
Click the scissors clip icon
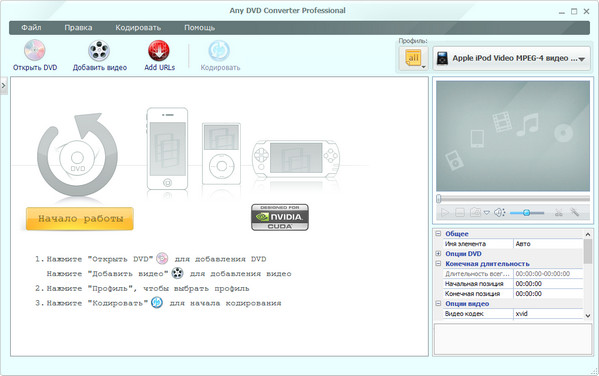pyautogui.click(x=559, y=212)
